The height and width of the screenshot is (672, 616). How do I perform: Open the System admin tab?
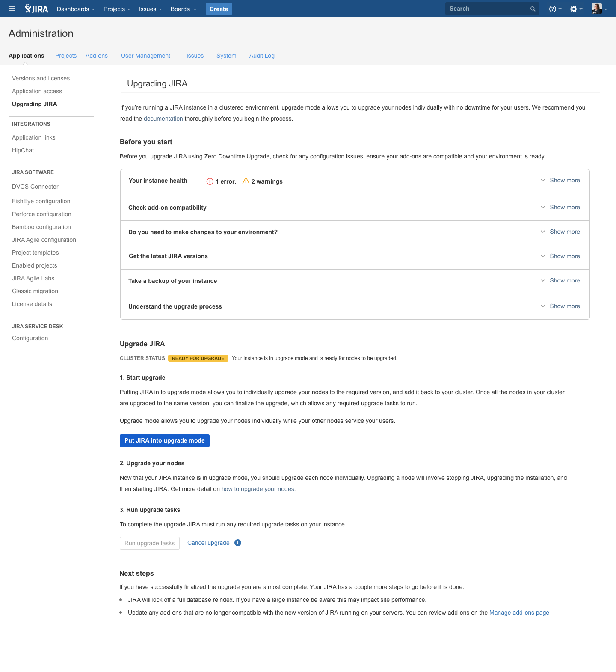[226, 56]
